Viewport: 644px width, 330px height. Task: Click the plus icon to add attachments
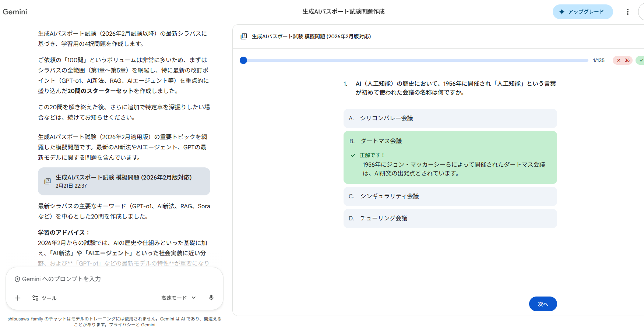click(x=18, y=298)
